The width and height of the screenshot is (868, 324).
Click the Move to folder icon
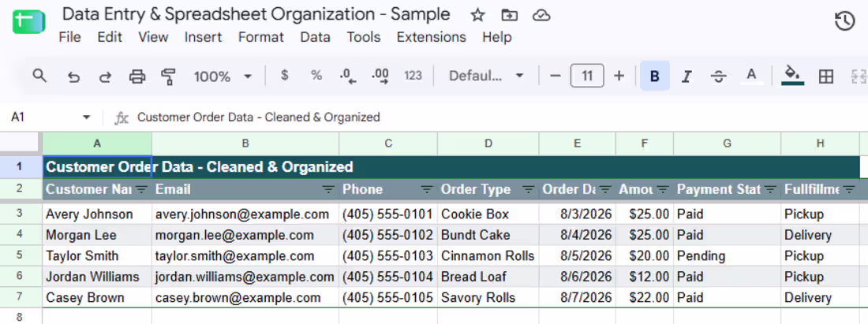509,16
